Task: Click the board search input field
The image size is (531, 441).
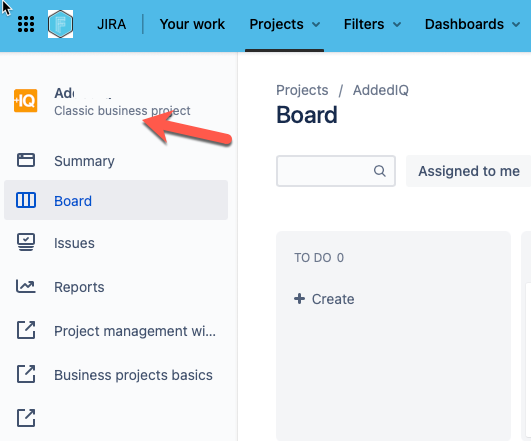Action: click(x=336, y=171)
